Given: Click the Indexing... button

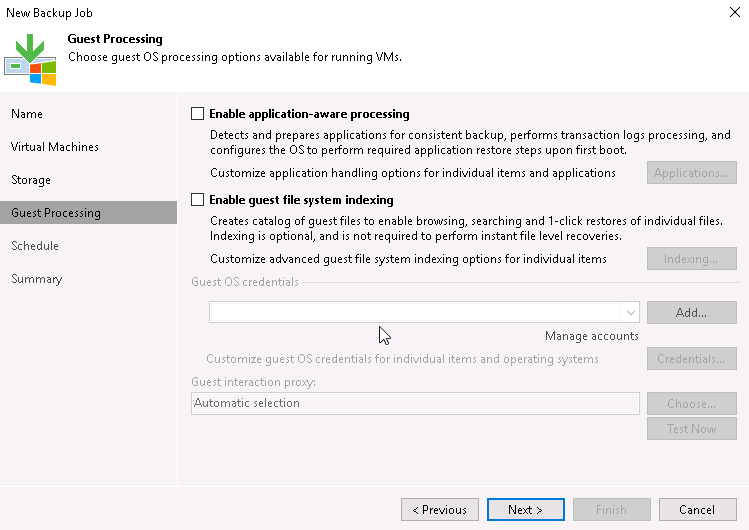Looking at the screenshot, I should 691,259.
